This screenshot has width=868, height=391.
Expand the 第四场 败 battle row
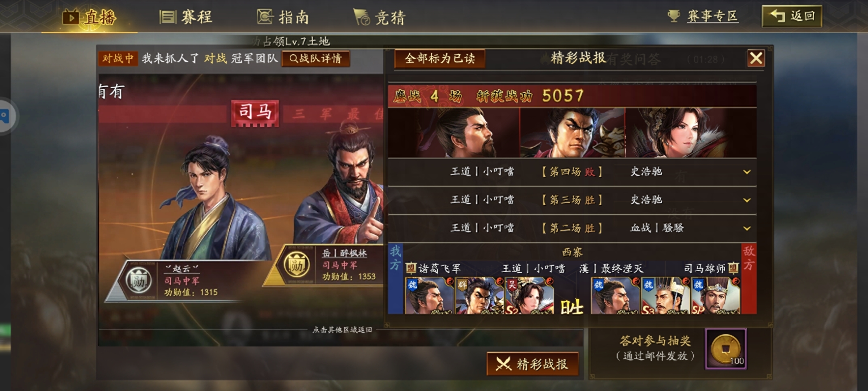[572, 172]
